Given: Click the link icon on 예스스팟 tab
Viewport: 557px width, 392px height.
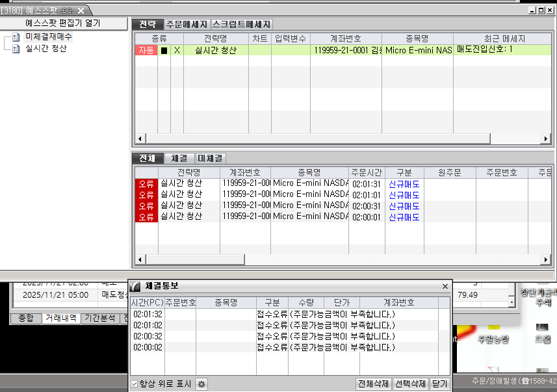Looking at the screenshot, I should 67,11.
